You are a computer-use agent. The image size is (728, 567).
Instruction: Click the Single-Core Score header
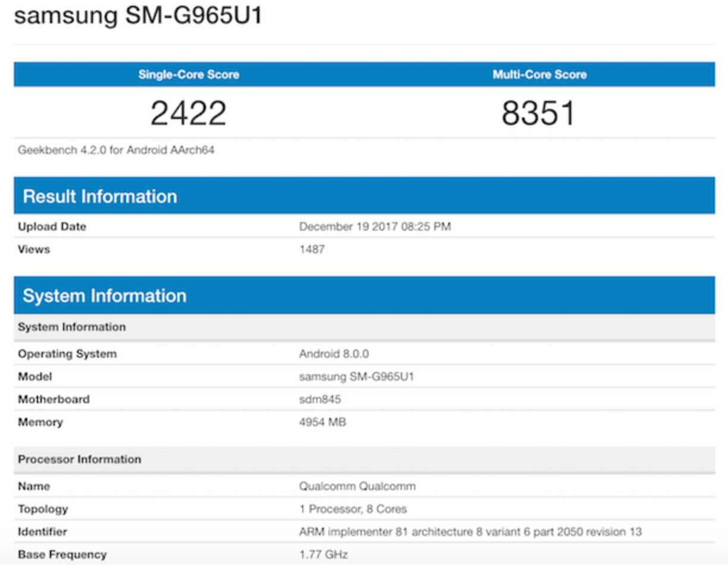tap(189, 75)
